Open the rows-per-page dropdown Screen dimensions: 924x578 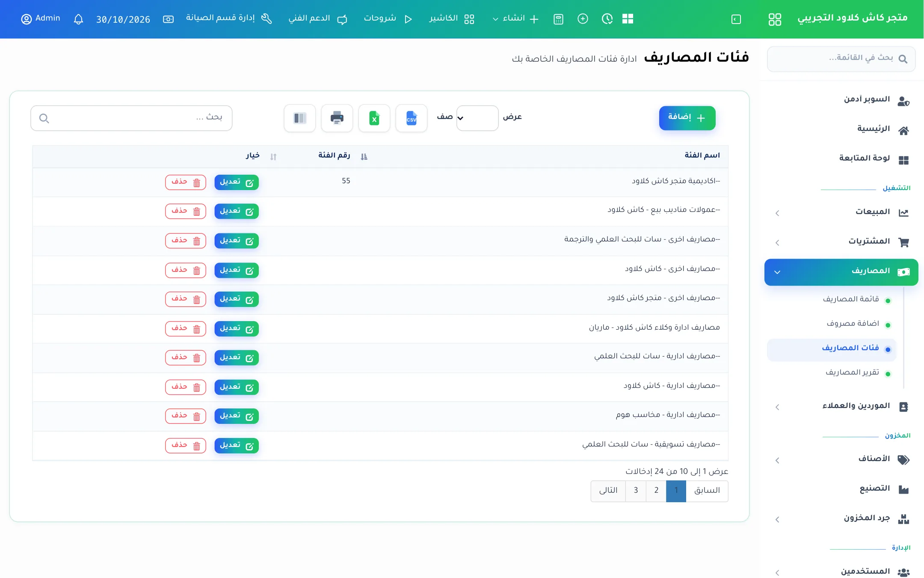click(477, 118)
